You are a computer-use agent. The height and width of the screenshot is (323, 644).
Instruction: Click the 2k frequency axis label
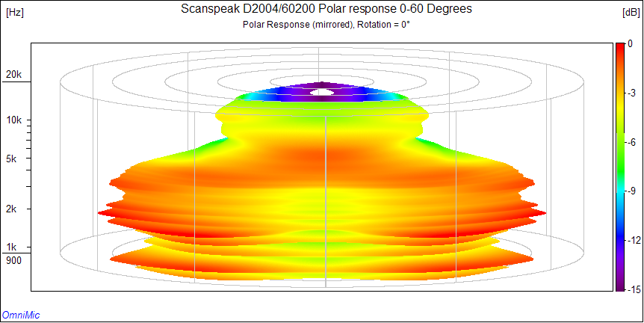click(x=11, y=209)
